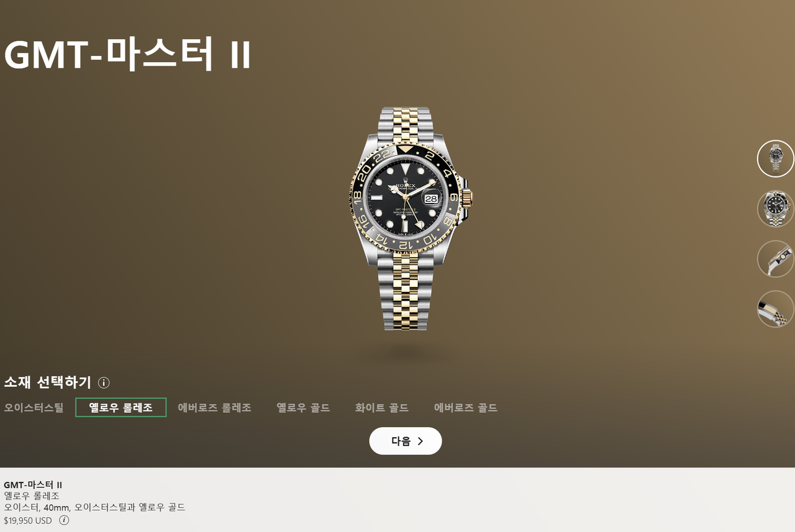This screenshot has width=795, height=532.
Task: Click the price info icon near $19,950 USD
Action: click(64, 520)
